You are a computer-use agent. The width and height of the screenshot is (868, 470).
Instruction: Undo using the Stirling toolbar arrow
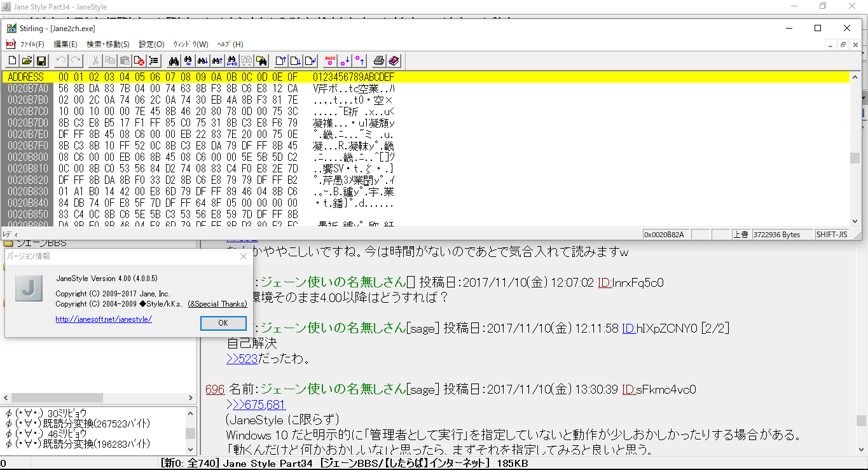click(61, 60)
